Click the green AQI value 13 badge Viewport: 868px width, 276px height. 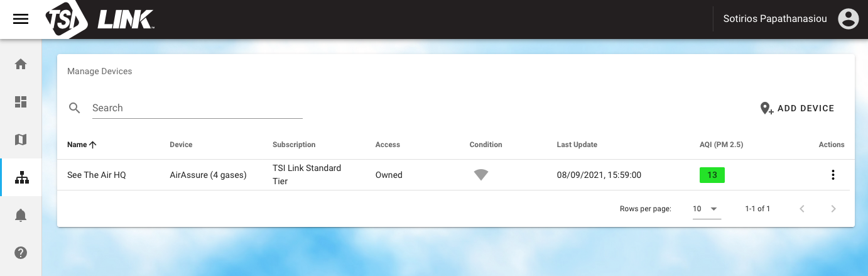(712, 175)
